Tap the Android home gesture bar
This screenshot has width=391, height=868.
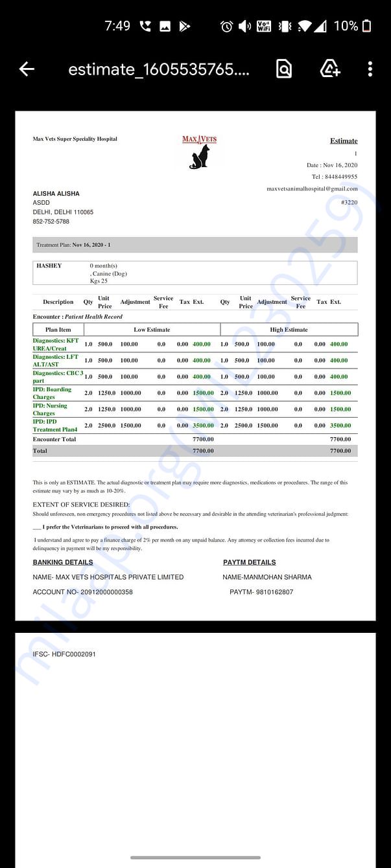[195, 858]
